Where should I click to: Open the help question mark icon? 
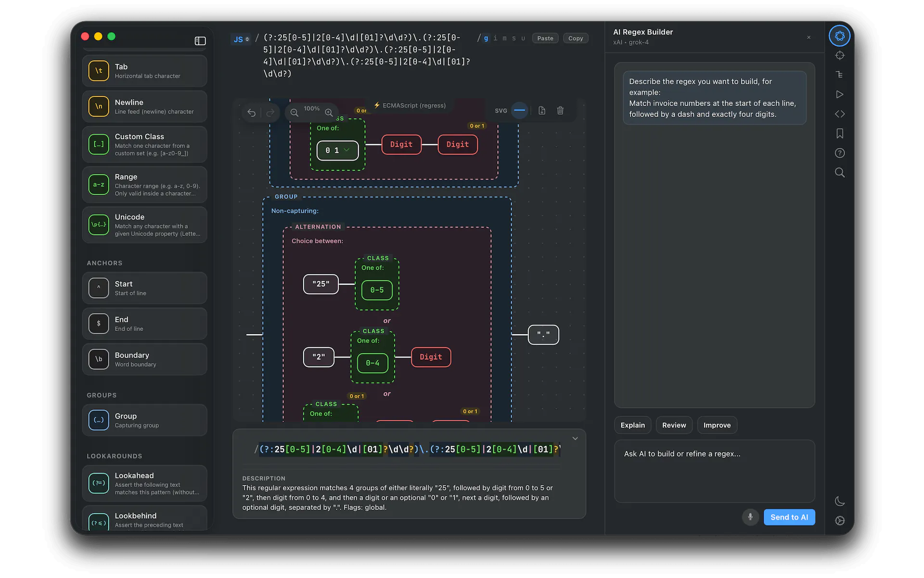click(839, 153)
